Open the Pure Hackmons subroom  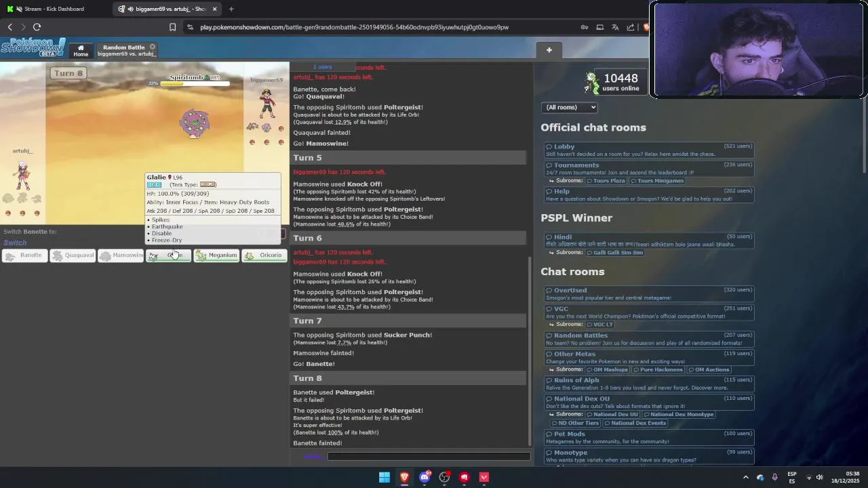pyautogui.click(x=658, y=370)
